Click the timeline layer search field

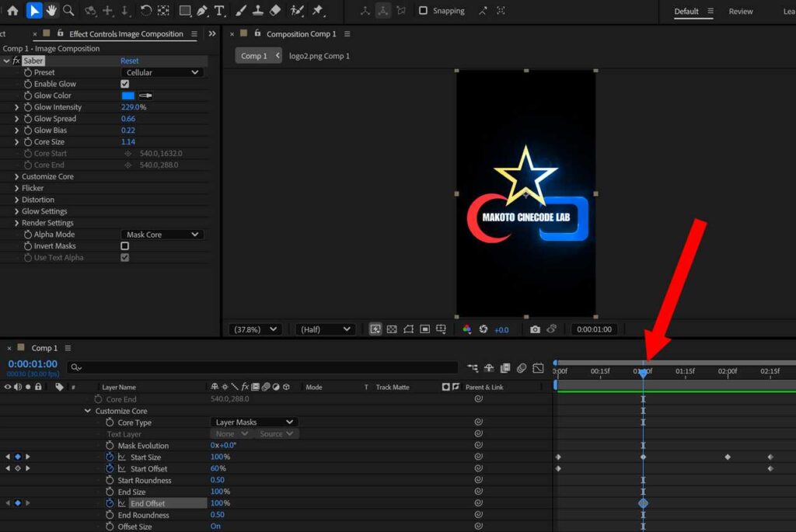264,367
